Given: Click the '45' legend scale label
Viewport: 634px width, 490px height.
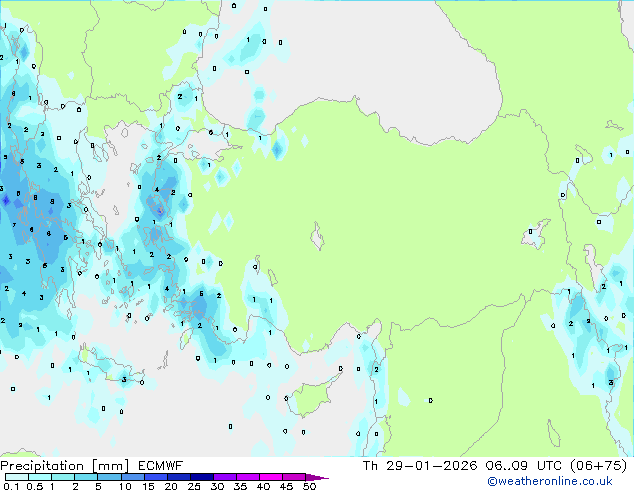Looking at the screenshot, I should click(x=286, y=486).
